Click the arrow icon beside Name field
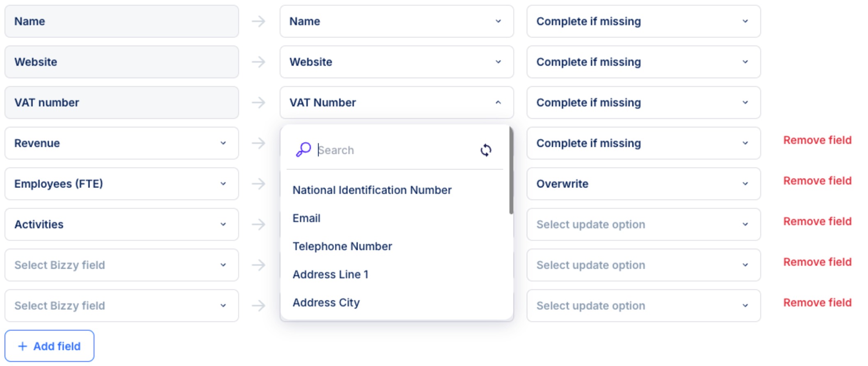This screenshot has width=868, height=366. click(x=258, y=21)
